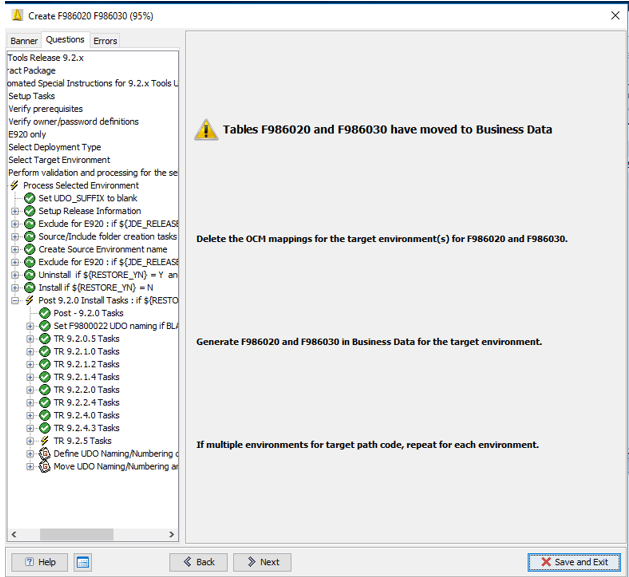Screen dimensions: 629x577
Task: Open the Questions tab
Action: tap(65, 40)
